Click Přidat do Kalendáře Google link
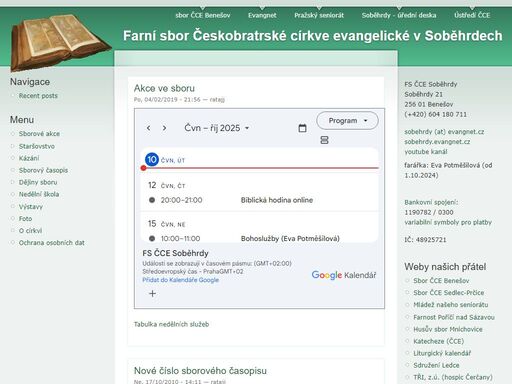Image resolution: width=512 pixels, height=384 pixels. pos(181,280)
